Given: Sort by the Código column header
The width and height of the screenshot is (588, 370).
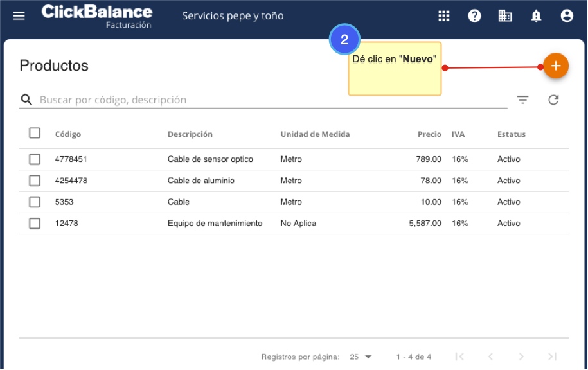Looking at the screenshot, I should coord(68,134).
